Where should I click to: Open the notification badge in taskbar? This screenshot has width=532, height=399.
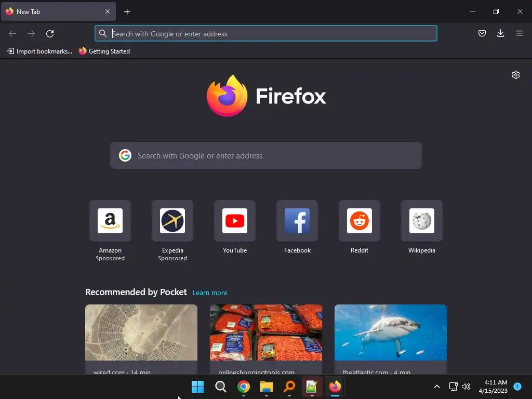(x=517, y=386)
